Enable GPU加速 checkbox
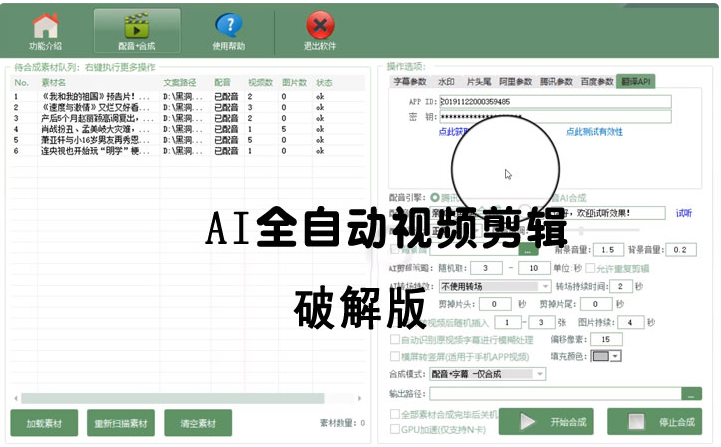The width and height of the screenshot is (721, 447). click(x=395, y=429)
